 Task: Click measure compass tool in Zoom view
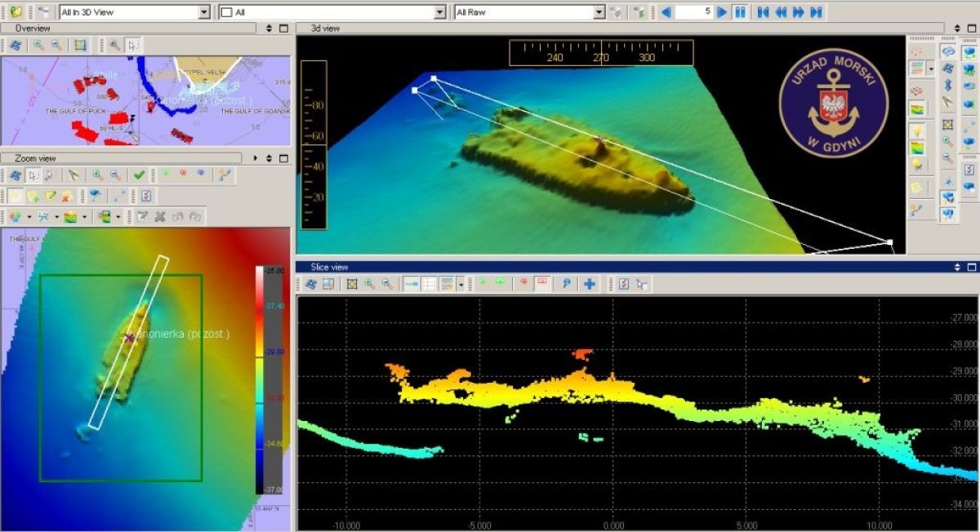(74, 175)
